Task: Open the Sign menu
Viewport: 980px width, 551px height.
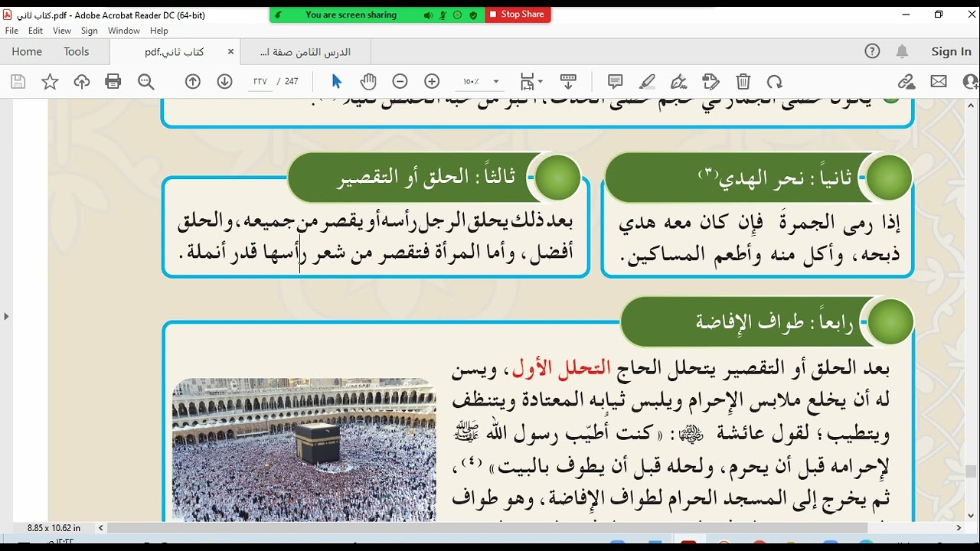Action: click(90, 31)
